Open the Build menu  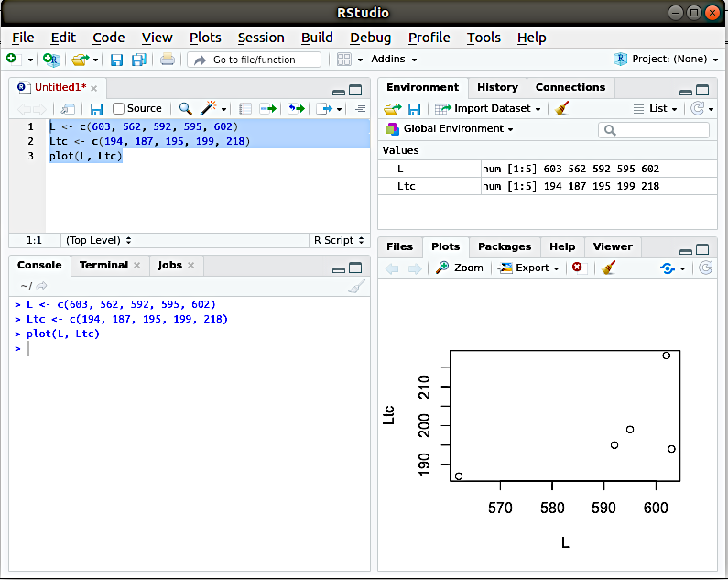click(317, 38)
